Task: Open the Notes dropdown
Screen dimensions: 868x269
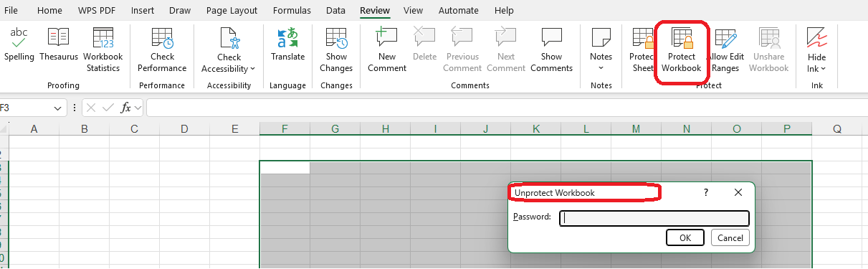Action: (601, 50)
